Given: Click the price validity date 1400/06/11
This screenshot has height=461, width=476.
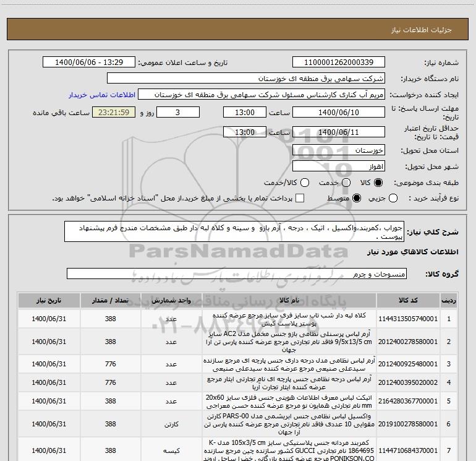Looking at the screenshot, I should coord(338,132).
